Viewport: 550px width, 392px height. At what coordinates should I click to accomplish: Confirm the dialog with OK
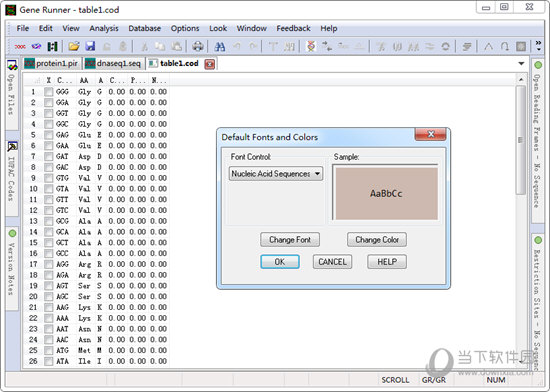pos(280,262)
